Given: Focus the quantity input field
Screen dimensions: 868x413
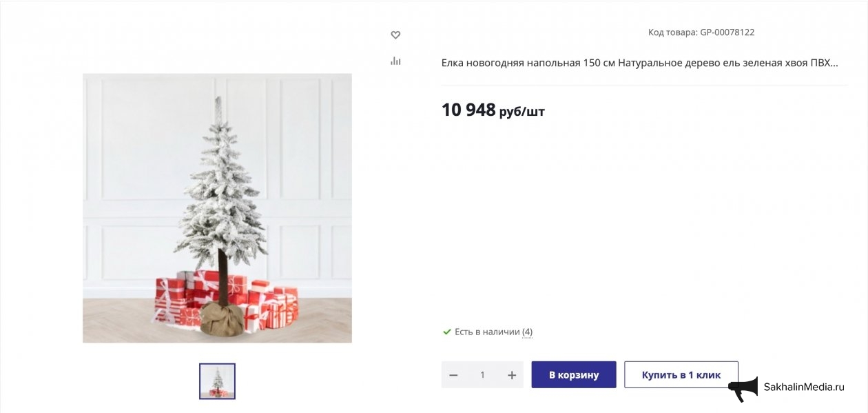Looking at the screenshot, I should coord(482,375).
